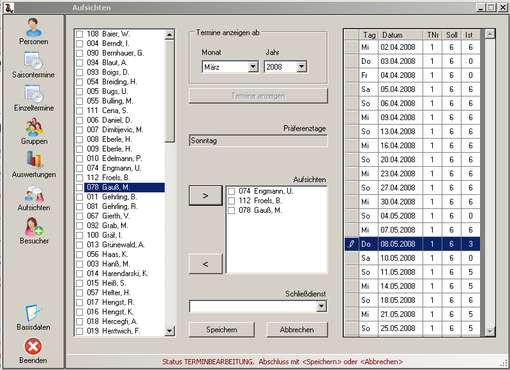Open the Monat dropdown showing März
The width and height of the screenshot is (510, 370).
pos(253,67)
